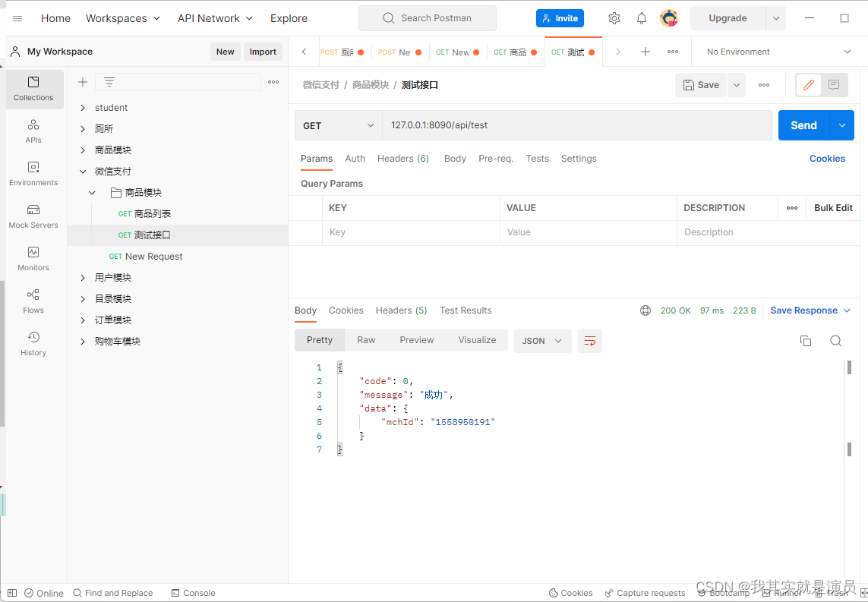The height and width of the screenshot is (602, 868).
Task: Open the GET method dropdown
Action: [338, 125]
